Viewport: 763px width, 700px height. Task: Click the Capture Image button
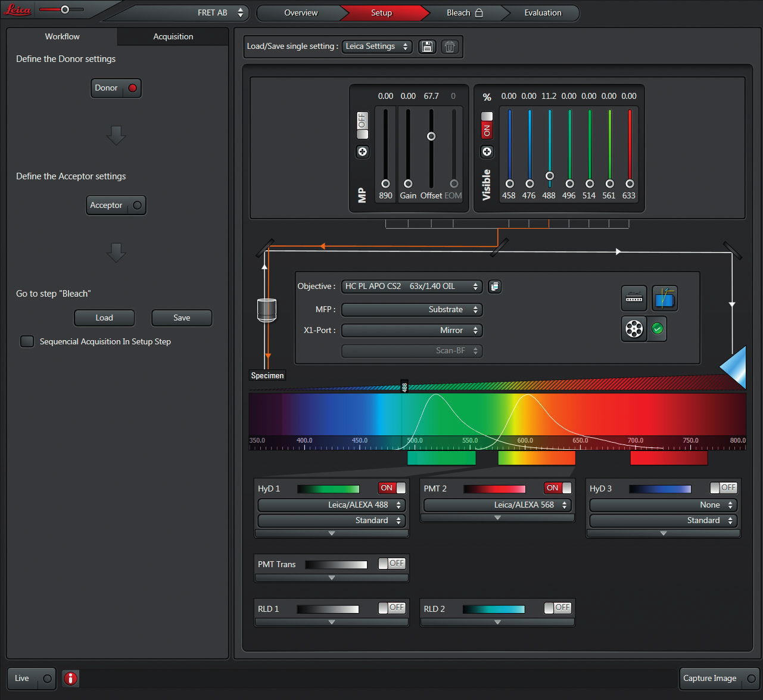[720, 679]
